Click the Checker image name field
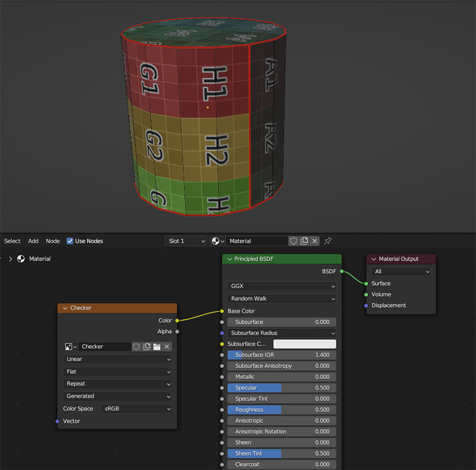 (105, 346)
